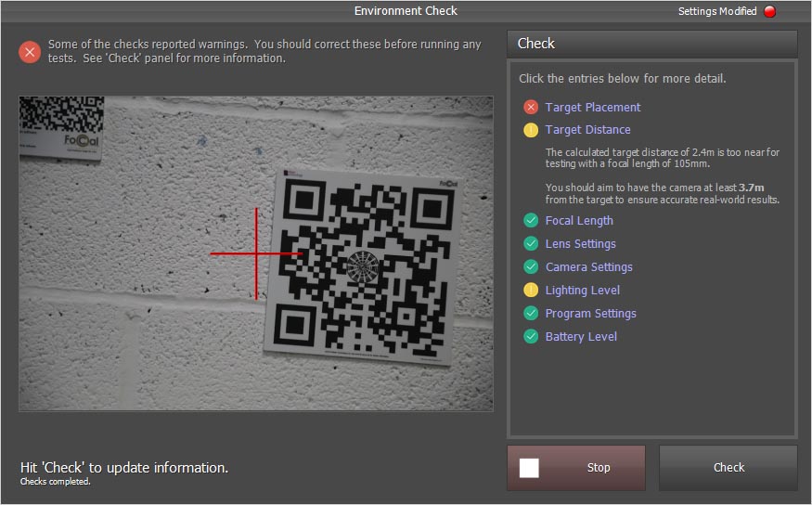Click the red crosshair in the camera preview
This screenshot has height=505, width=812.
tap(256, 253)
